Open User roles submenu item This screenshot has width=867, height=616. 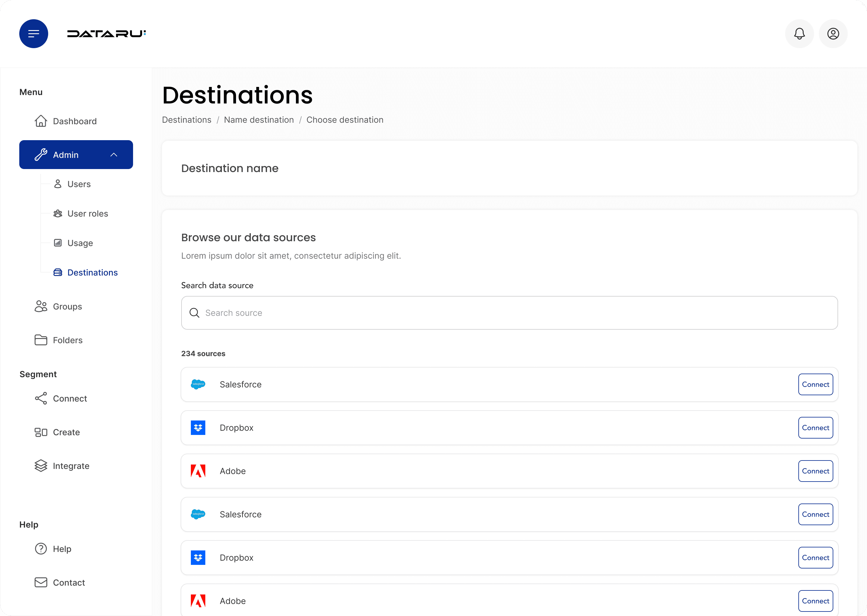pos(87,214)
